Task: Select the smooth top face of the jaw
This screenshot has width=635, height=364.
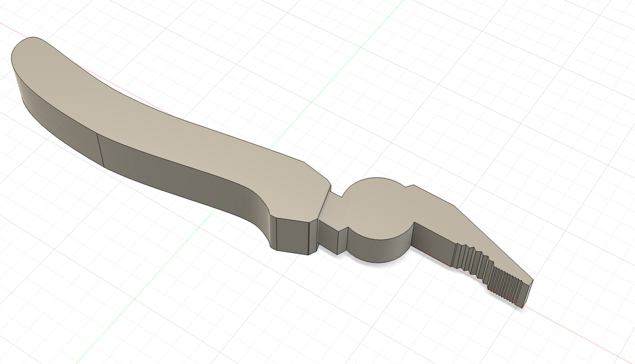Action: pyautogui.click(x=463, y=225)
